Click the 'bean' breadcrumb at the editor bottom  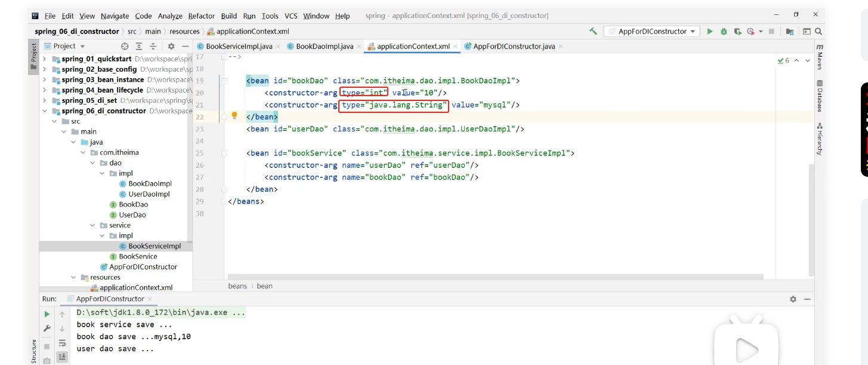tap(265, 286)
